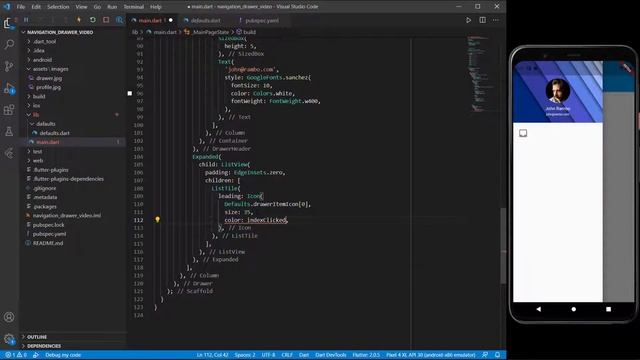640x360 pixels.
Task: Open Run and Debug view
Action: 9,88
